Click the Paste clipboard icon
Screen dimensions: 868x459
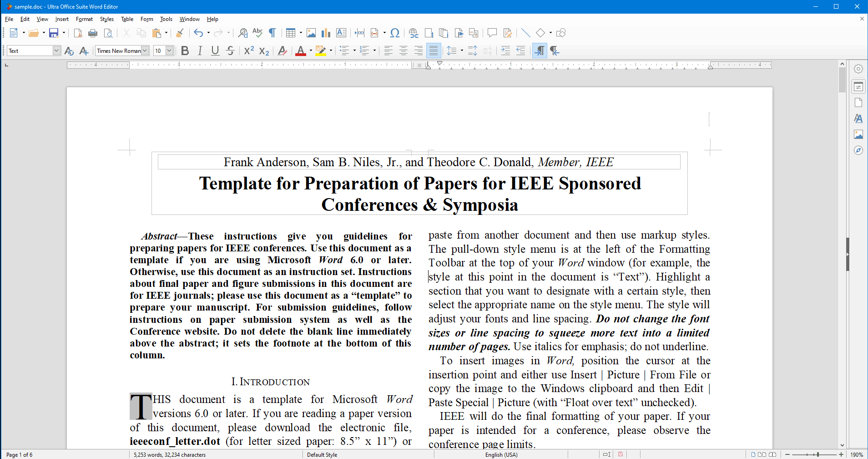click(156, 33)
